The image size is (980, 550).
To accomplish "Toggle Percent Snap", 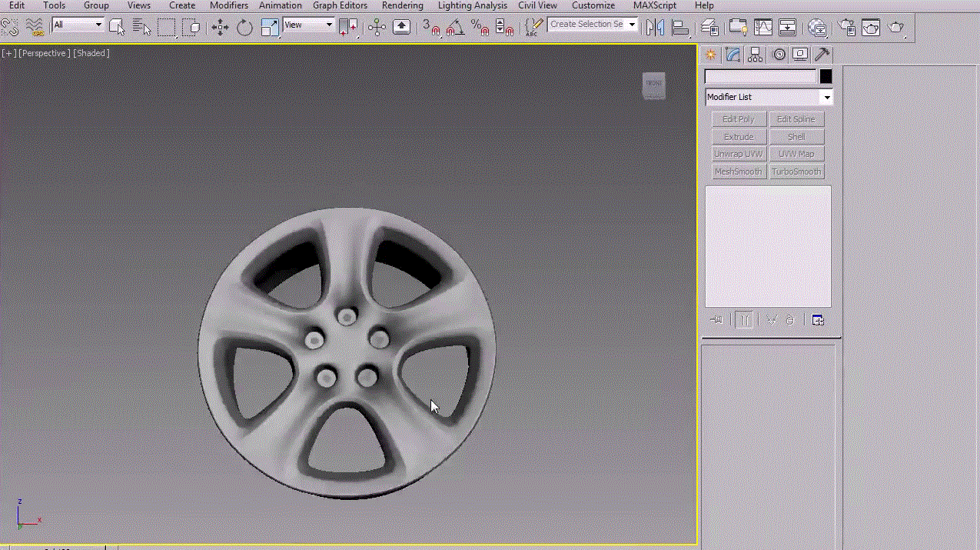I will coord(480,28).
